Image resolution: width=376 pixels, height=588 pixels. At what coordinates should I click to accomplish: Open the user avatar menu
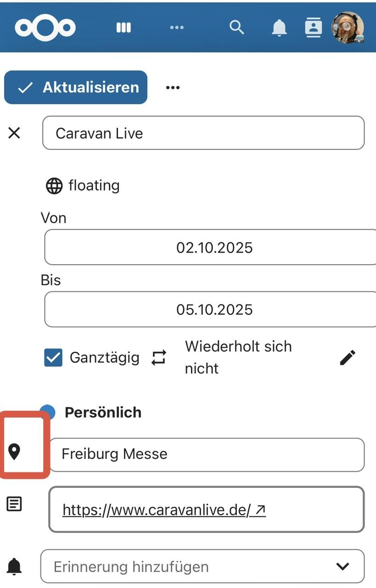[x=348, y=28]
